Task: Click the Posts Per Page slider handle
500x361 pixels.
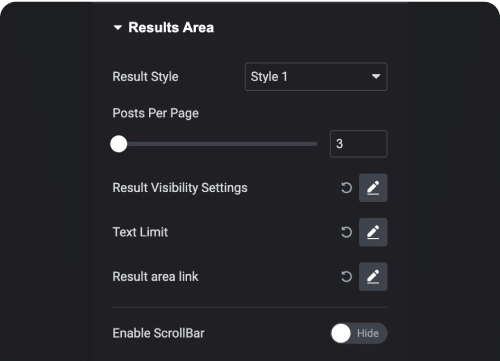Action: [119, 144]
